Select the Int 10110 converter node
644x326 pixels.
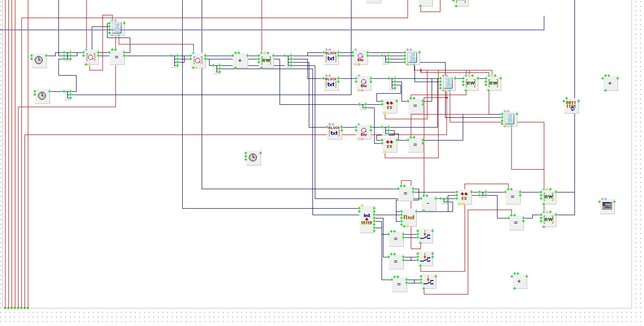(x=367, y=219)
